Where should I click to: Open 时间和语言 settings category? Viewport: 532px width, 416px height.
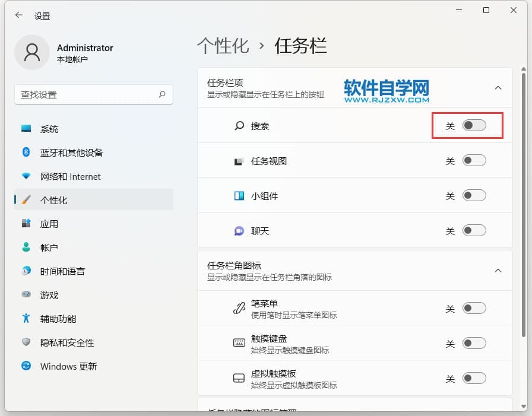point(62,271)
